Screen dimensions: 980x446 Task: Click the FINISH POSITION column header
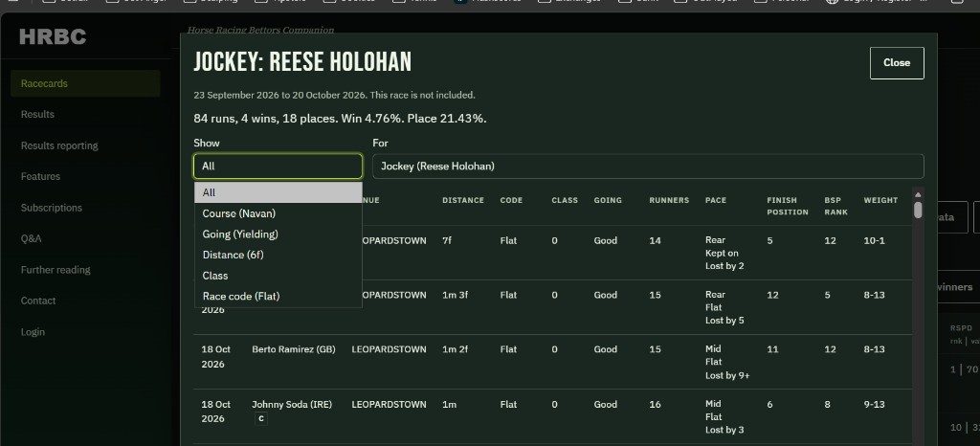point(787,206)
